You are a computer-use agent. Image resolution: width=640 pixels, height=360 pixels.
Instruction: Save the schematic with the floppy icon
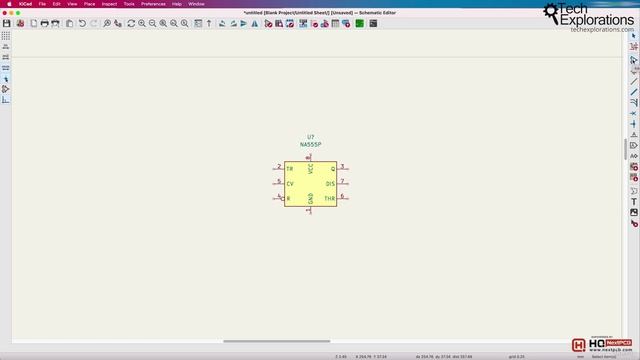[x=7, y=23]
